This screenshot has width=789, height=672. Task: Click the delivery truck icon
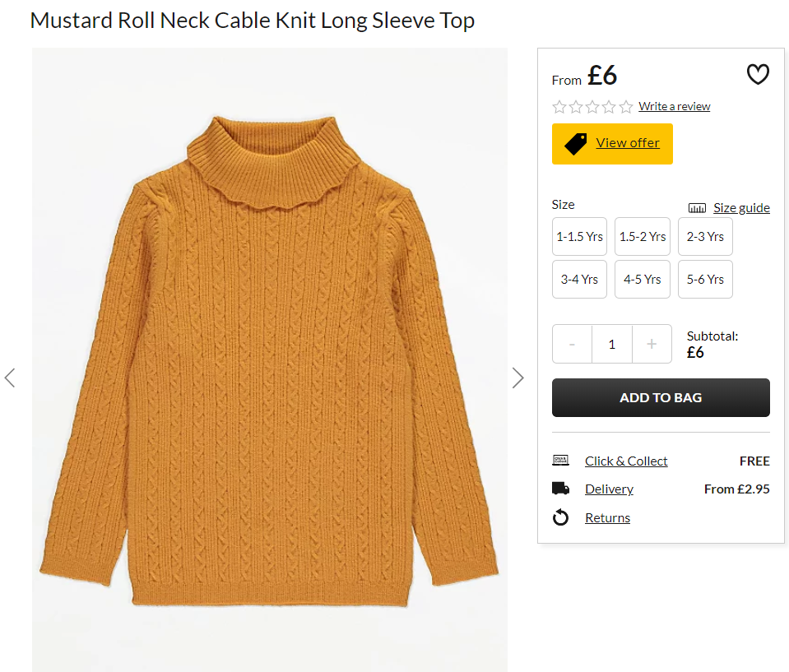point(560,489)
